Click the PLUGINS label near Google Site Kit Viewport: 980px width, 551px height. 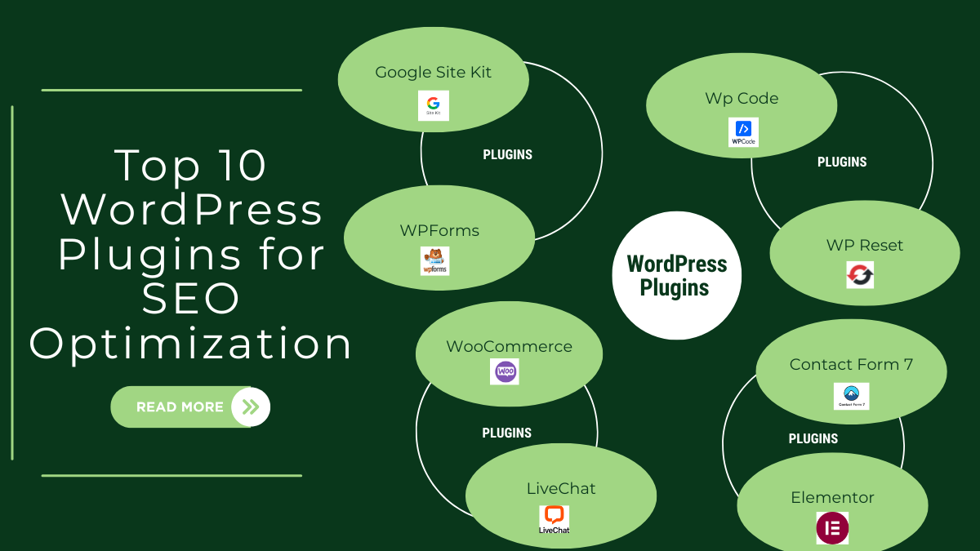click(x=507, y=153)
